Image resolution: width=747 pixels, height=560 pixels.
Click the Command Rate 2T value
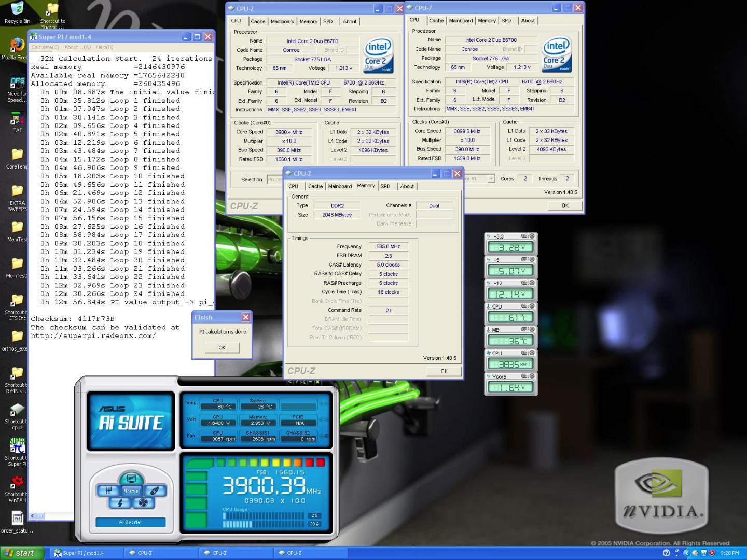tap(389, 310)
